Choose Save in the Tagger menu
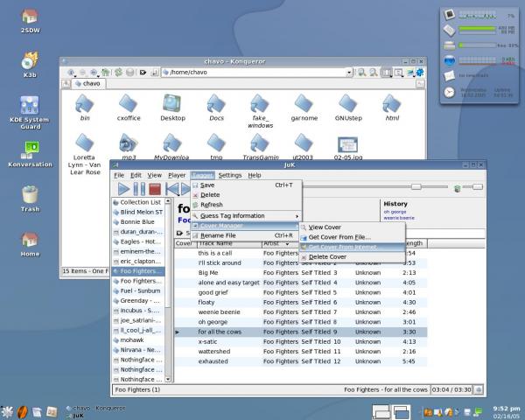This screenshot has width=525, height=420. click(246, 185)
